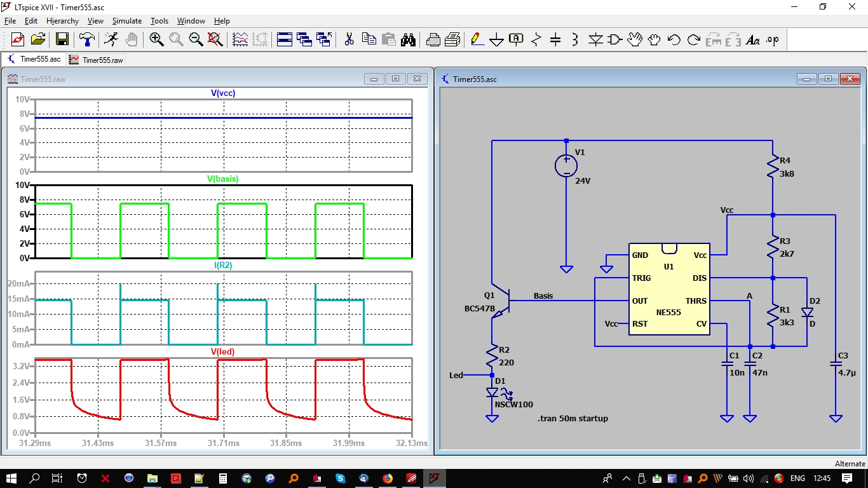This screenshot has height=488, width=868.
Task: Click the 24V source value
Action: coord(583,180)
